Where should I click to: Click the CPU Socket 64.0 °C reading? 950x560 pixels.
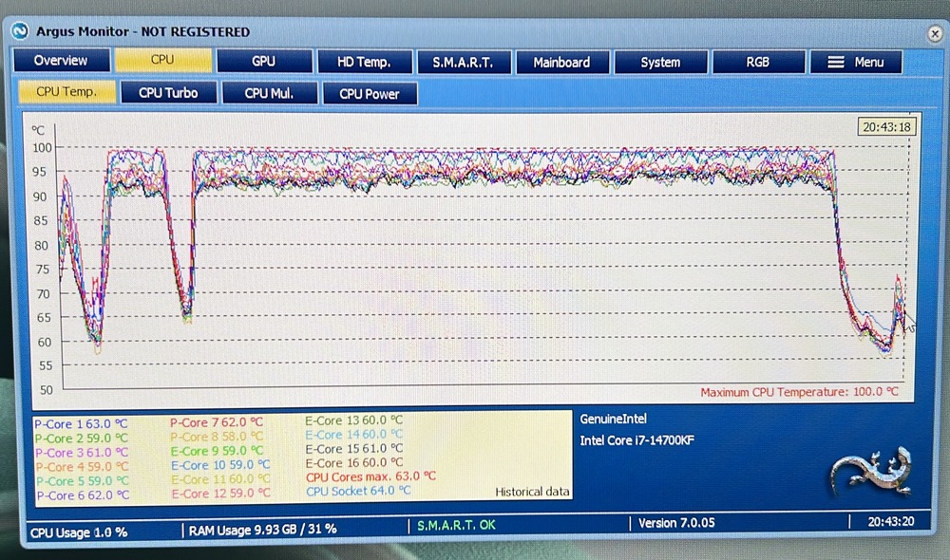click(358, 491)
